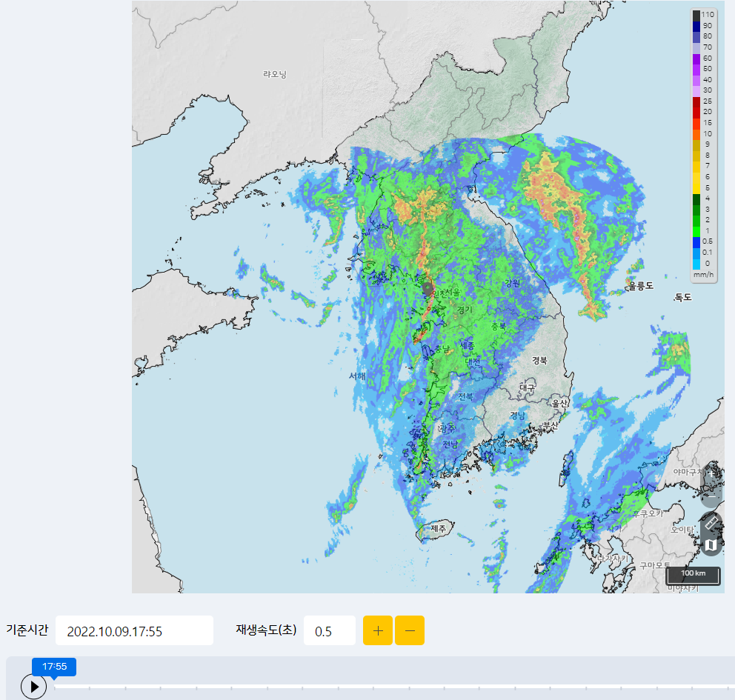
Task: Decrease playback speed with yellow minus button
Action: 410,630
